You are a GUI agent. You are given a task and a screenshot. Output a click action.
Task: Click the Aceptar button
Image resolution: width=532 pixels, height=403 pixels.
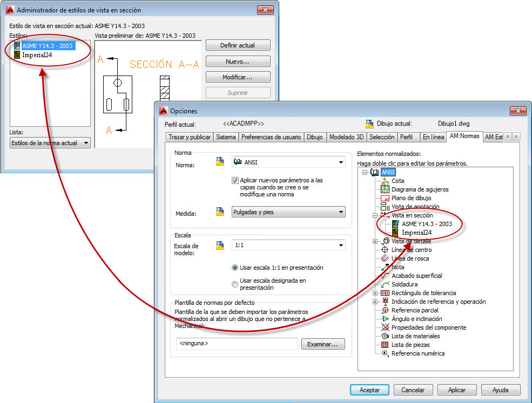(x=369, y=390)
